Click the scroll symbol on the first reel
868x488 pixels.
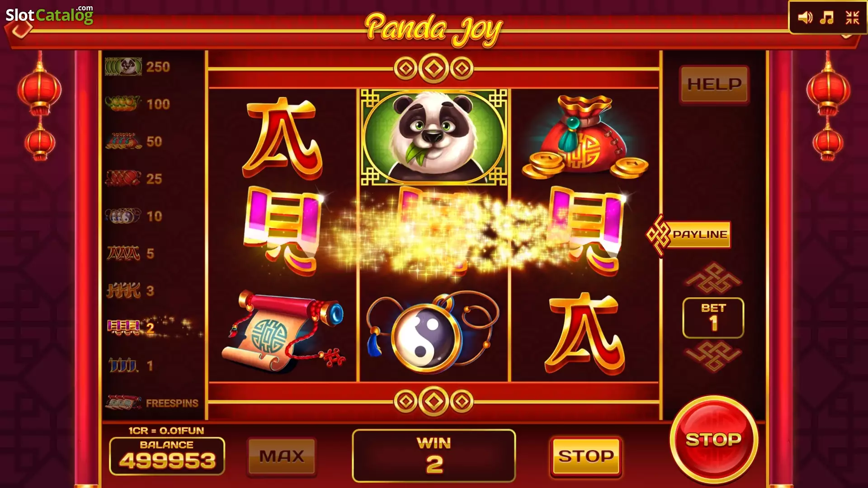(x=283, y=331)
